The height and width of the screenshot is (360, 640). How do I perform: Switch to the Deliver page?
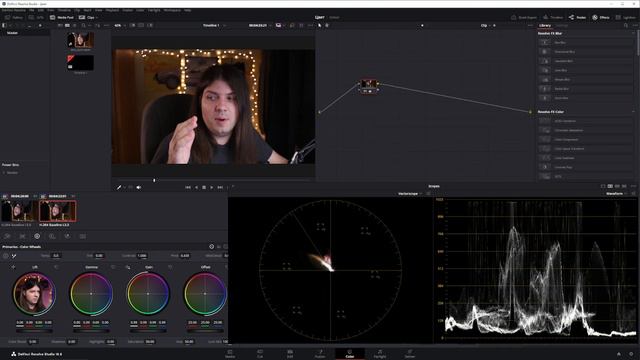click(x=410, y=353)
